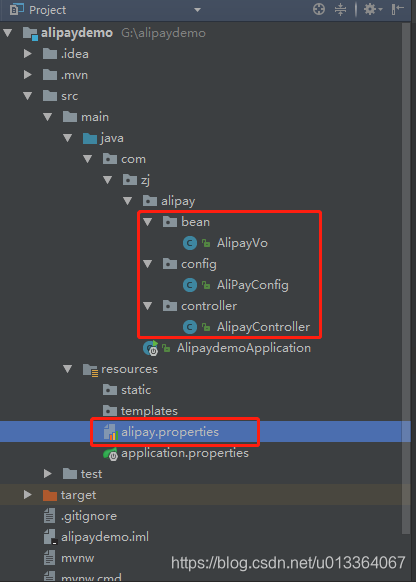Image resolution: width=416 pixels, height=582 pixels.
Task: Collapse the controller package
Action: (x=148, y=306)
